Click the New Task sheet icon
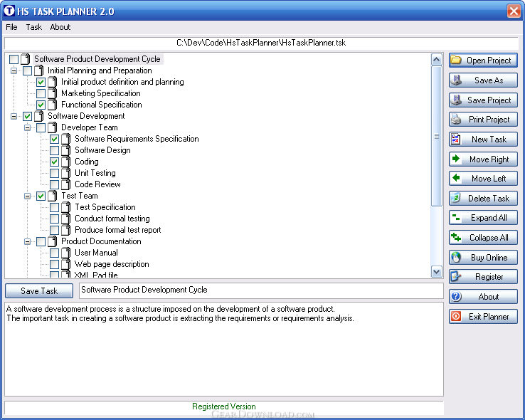525x420 pixels. (x=456, y=139)
